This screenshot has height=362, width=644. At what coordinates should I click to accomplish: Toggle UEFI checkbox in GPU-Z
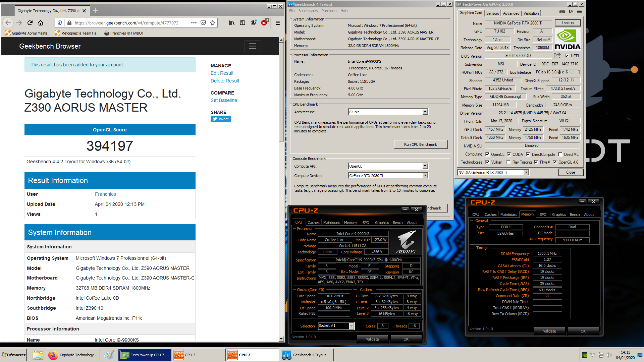[x=567, y=56]
